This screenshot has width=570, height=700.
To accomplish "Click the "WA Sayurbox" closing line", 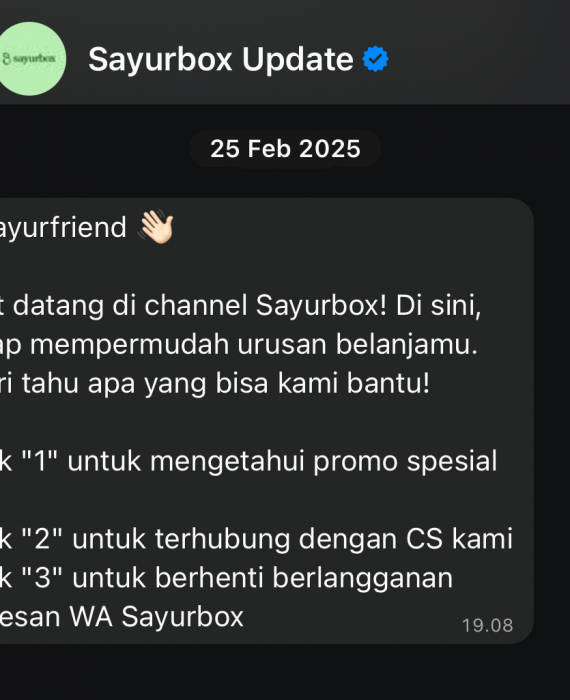I will pyautogui.click(x=122, y=617).
